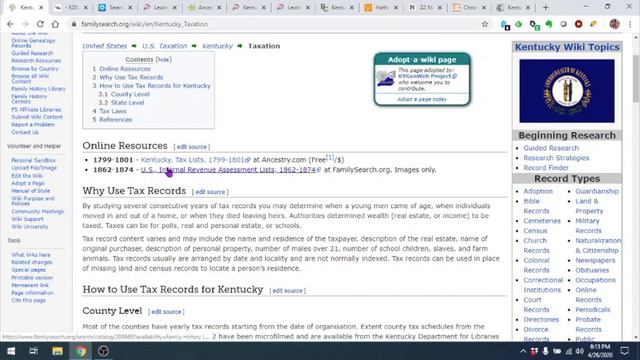
Task: Open the browser home page icon
Action: (x=55, y=24)
